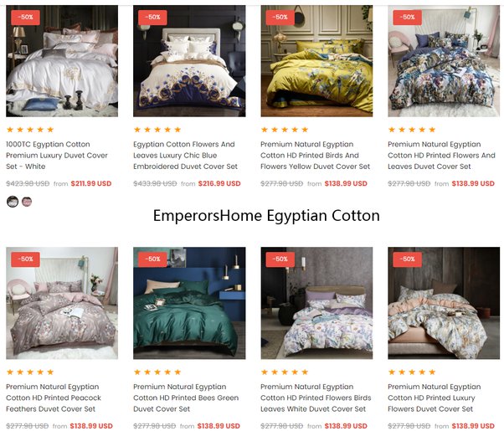
Task: Open the Yellow Birds And Flowers Duvet image
Action: 316,61
